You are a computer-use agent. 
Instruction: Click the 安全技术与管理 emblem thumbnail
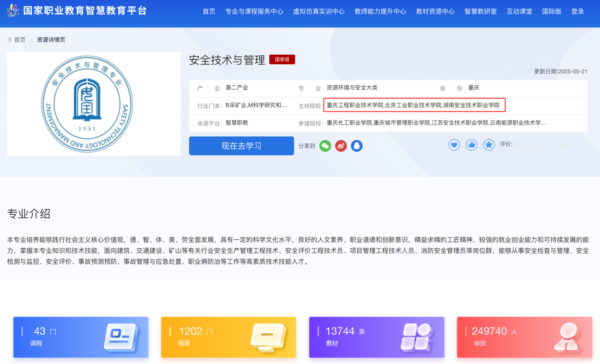94,103
